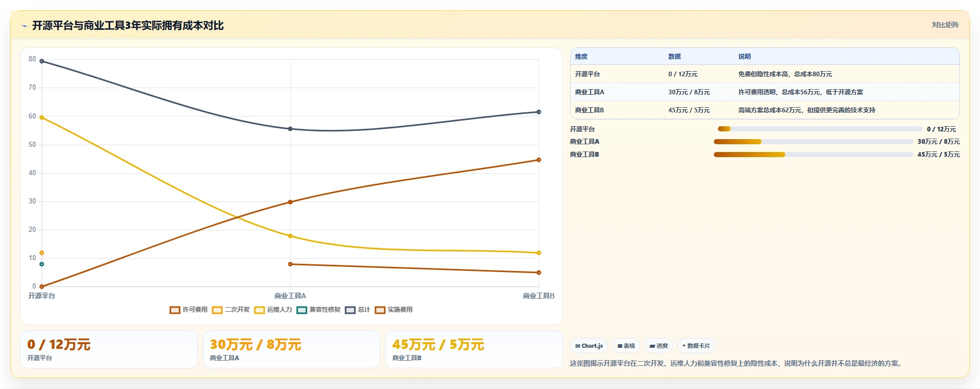Viewport: 980px width, 389px height.
Task: Click table cell '0 / 12万元'
Action: tap(683, 74)
